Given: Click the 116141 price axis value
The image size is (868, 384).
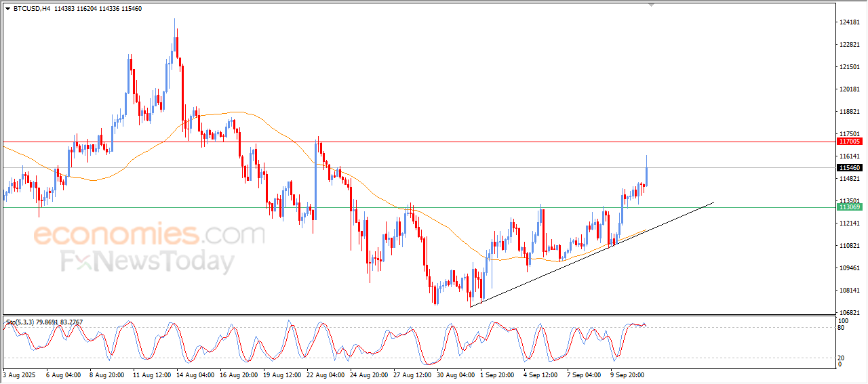Looking at the screenshot, I should click(850, 156).
